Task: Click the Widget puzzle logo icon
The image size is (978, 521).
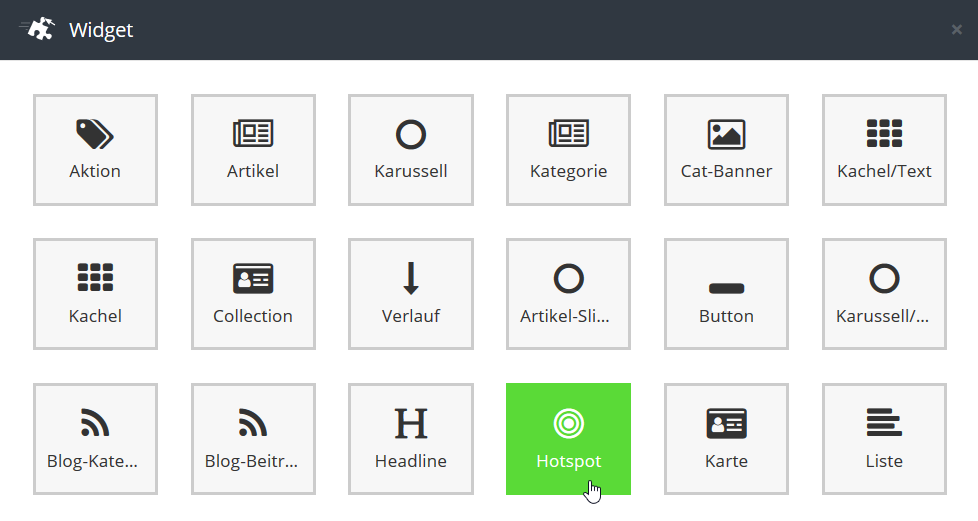Action: 37,29
